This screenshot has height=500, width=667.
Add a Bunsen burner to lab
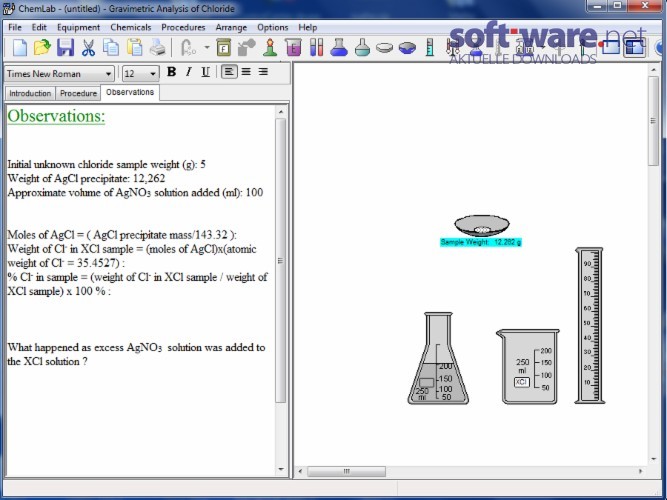pos(270,47)
